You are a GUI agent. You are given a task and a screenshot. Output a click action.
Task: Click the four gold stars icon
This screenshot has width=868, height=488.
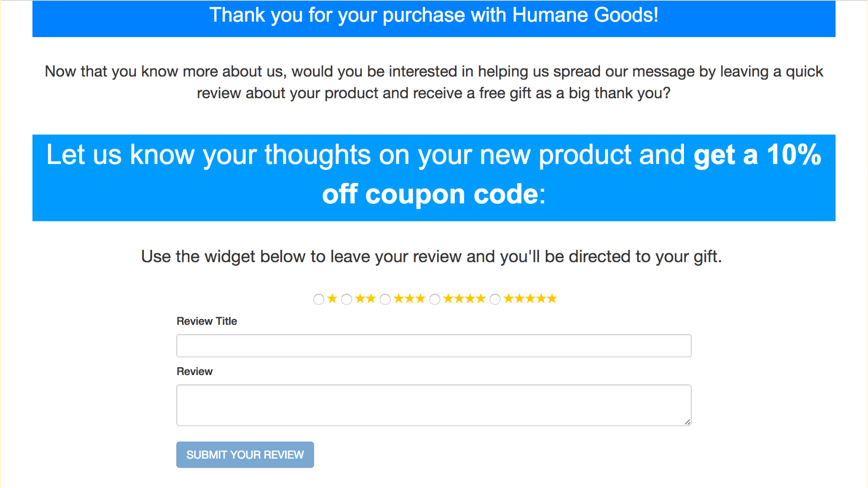465,299
